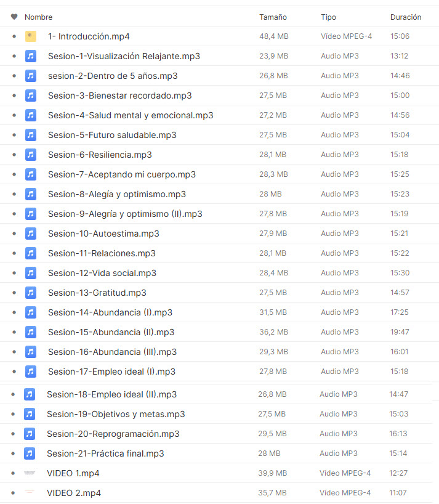Click the music icon for Sesion-19-Objetivos y metas.mp3
The height and width of the screenshot is (504, 439).
tap(30, 414)
